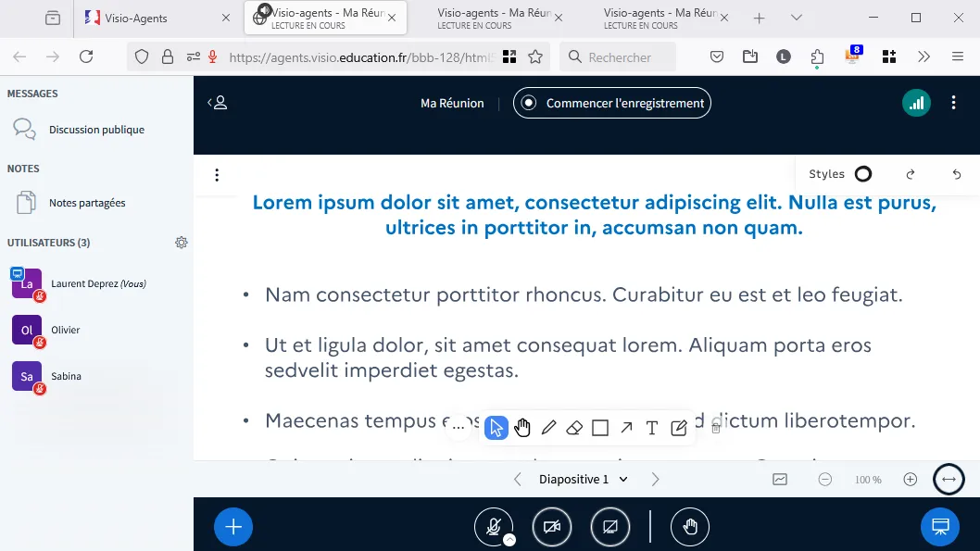Reload the page
Screen dimensions: 980x551
pyautogui.click(x=86, y=56)
